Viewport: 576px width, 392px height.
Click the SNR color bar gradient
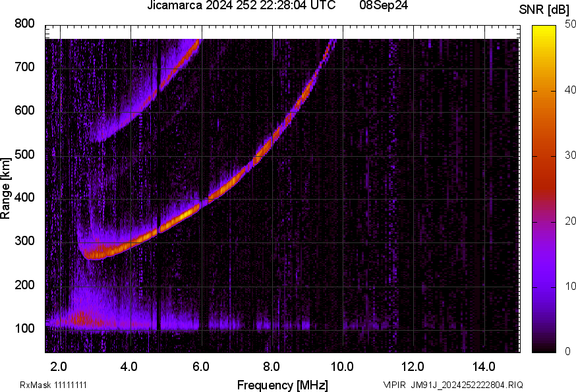[x=544, y=189]
